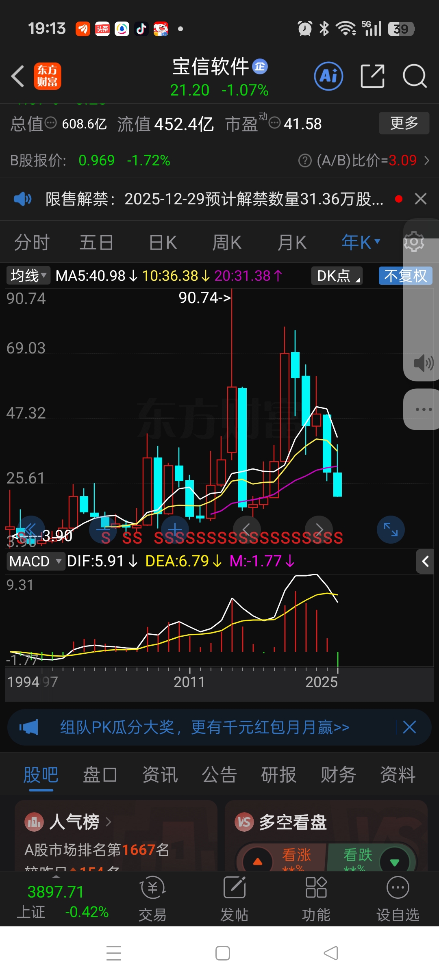Open the 限售解禁 notice text
This screenshot has width=439, height=980.
pos(214,199)
